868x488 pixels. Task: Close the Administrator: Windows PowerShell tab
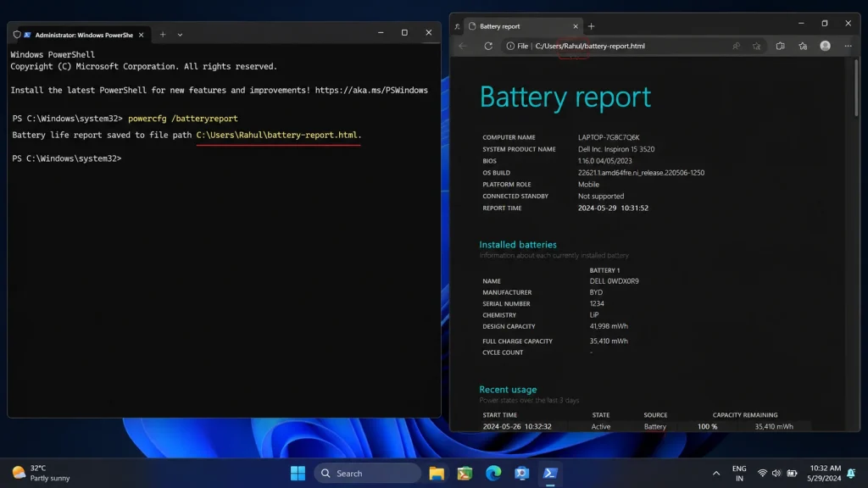tap(142, 35)
